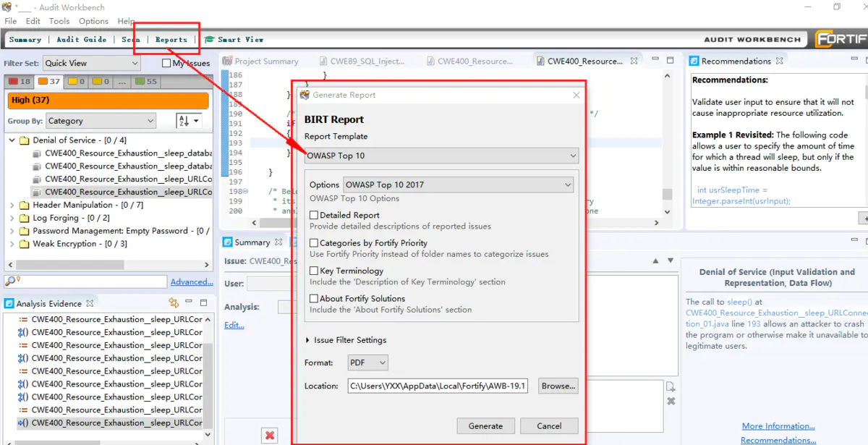Select first CWE400_Resource_Exhaustion__sleep_databa issue

[122, 153]
